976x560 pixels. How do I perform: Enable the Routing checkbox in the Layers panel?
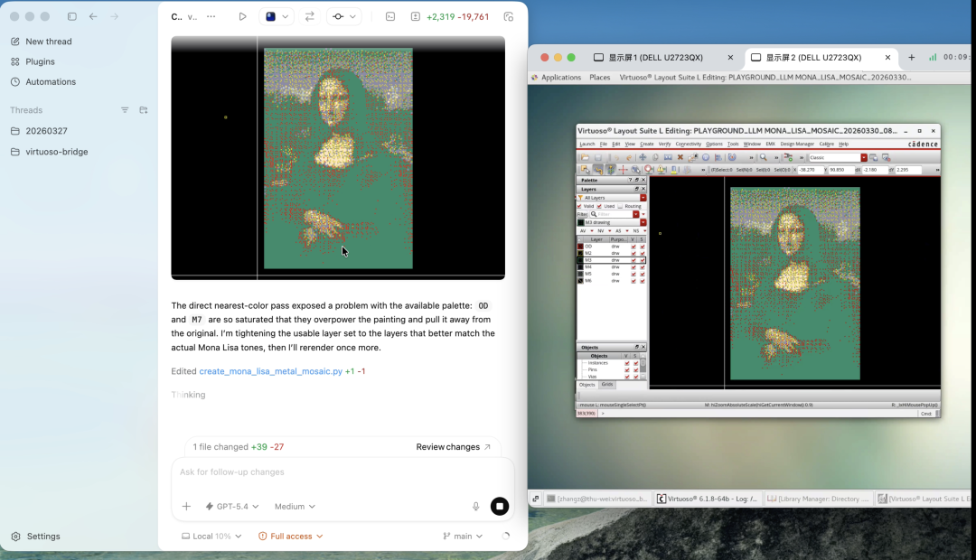(x=619, y=206)
